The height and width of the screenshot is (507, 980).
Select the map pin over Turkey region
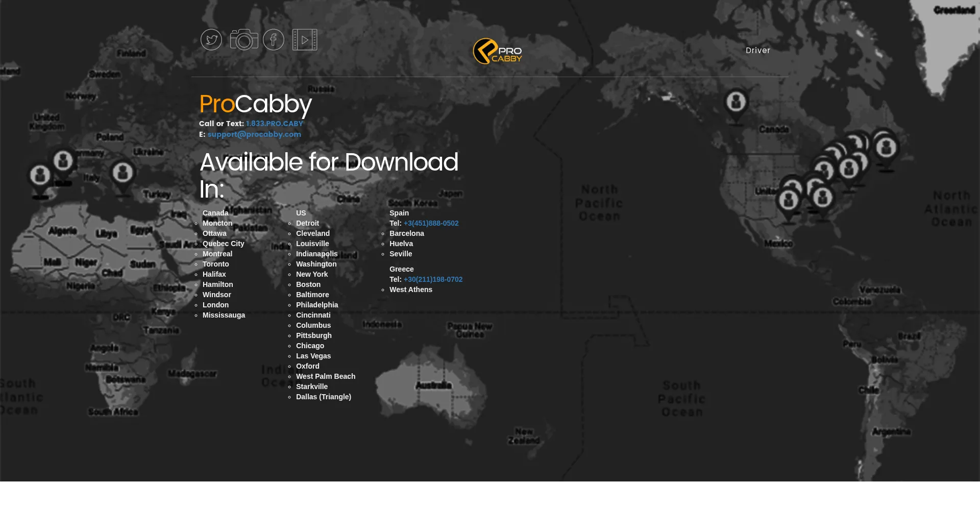pyautogui.click(x=122, y=173)
